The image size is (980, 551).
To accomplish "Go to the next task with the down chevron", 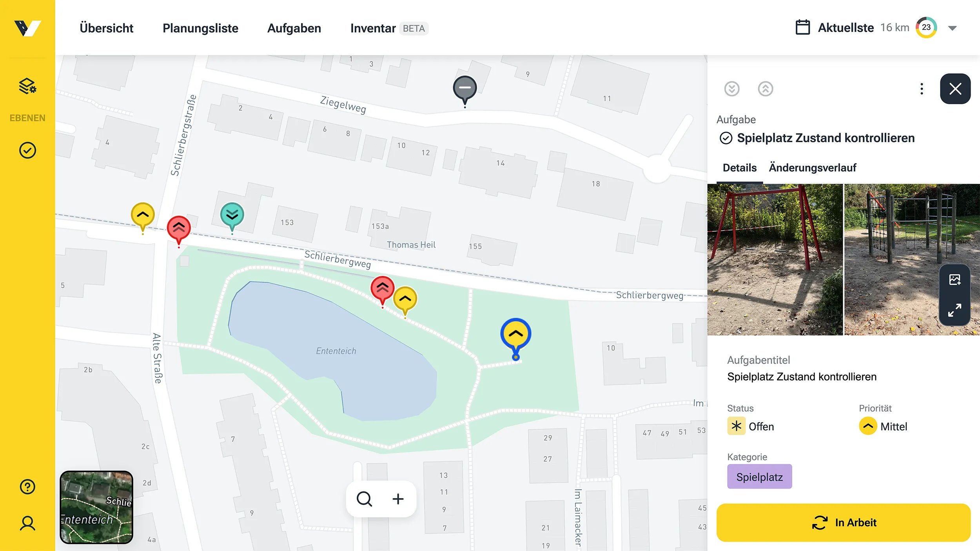I will 731,89.
